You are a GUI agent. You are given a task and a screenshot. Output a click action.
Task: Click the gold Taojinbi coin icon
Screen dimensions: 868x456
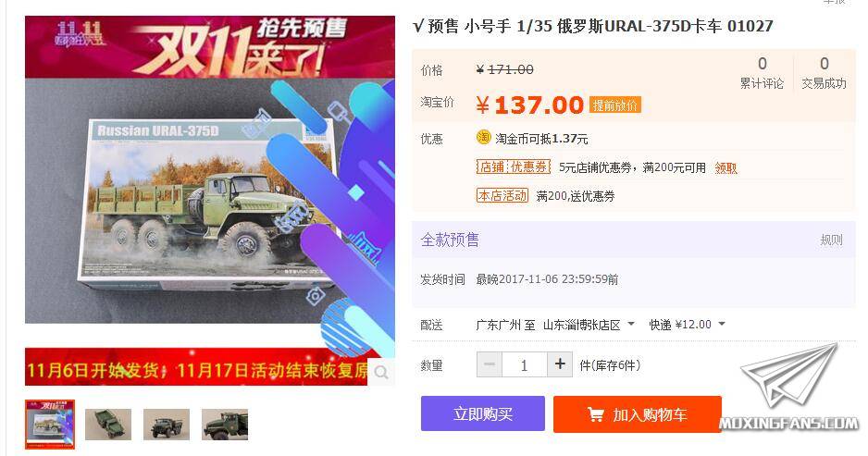[x=483, y=137]
